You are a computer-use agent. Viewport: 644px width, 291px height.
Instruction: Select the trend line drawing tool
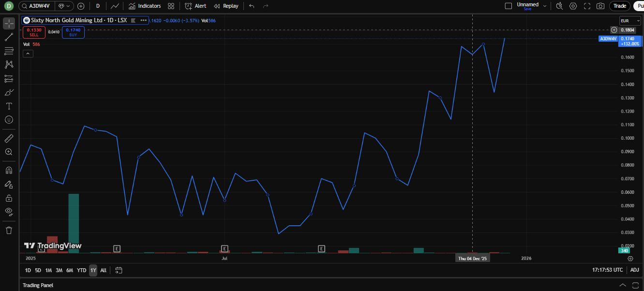tap(9, 37)
